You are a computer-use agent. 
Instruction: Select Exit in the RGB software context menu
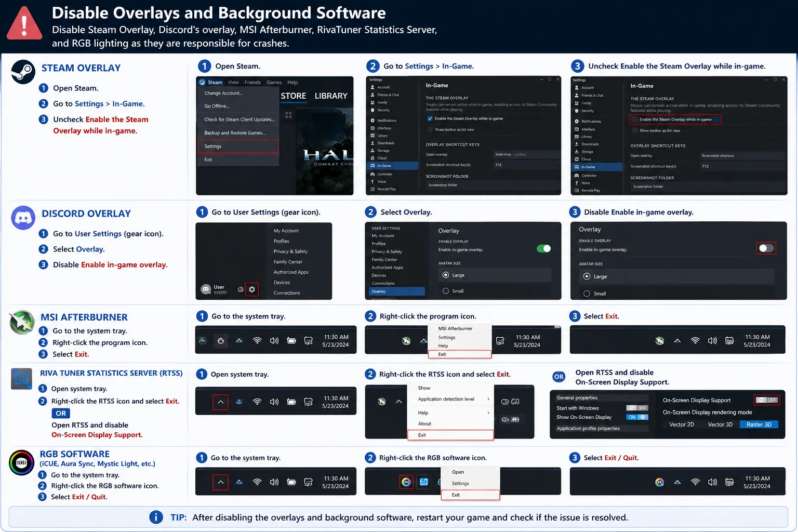[x=470, y=495]
